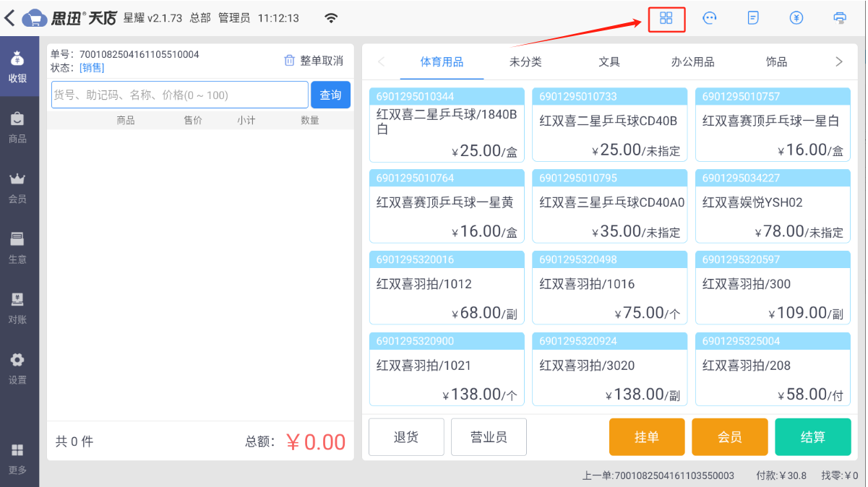Focus the 货号、助记码 search field

click(x=180, y=95)
